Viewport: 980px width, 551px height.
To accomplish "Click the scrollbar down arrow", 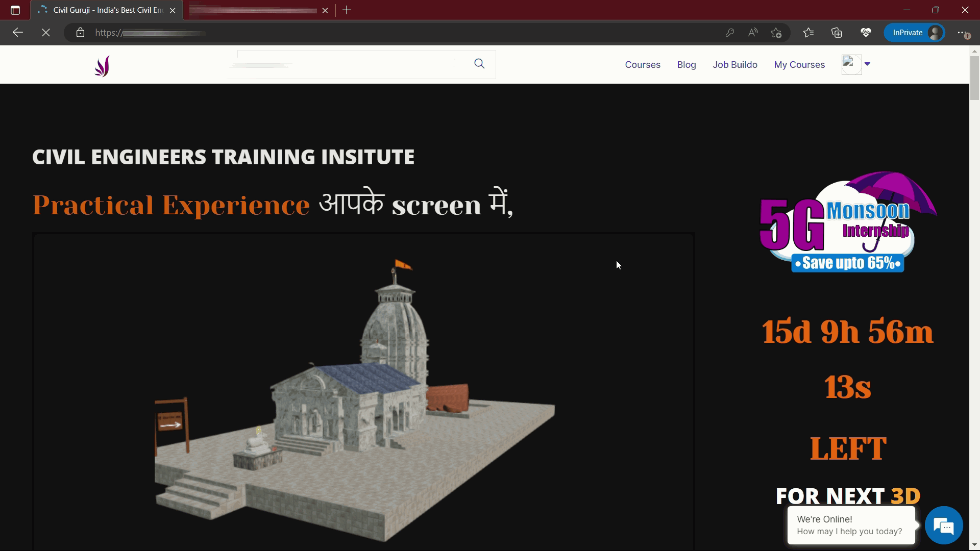I will click(974, 545).
